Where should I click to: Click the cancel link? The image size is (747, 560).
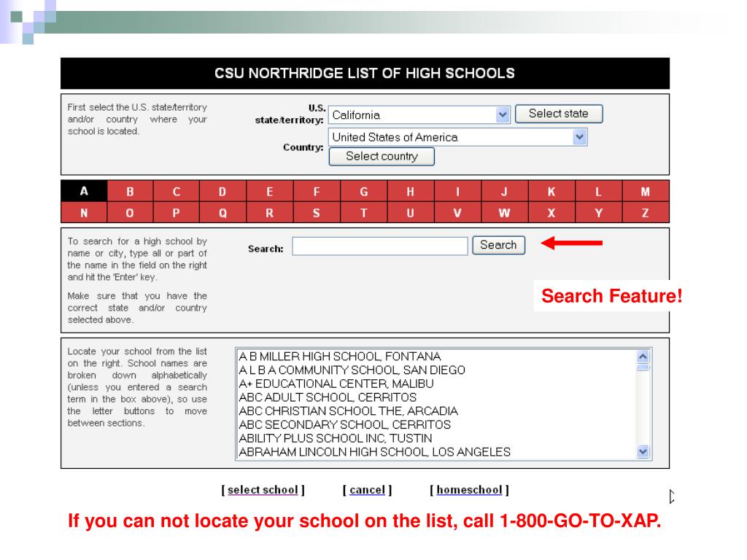point(367,490)
